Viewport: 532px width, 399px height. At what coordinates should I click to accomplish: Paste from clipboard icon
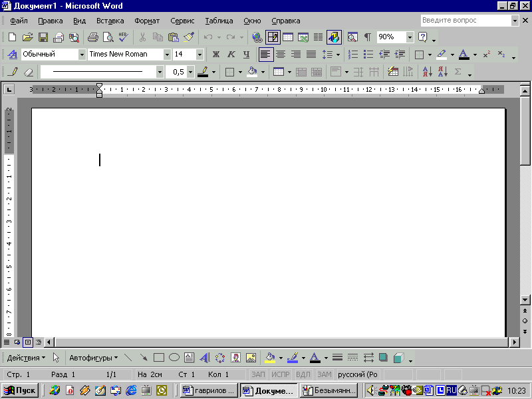tap(174, 37)
